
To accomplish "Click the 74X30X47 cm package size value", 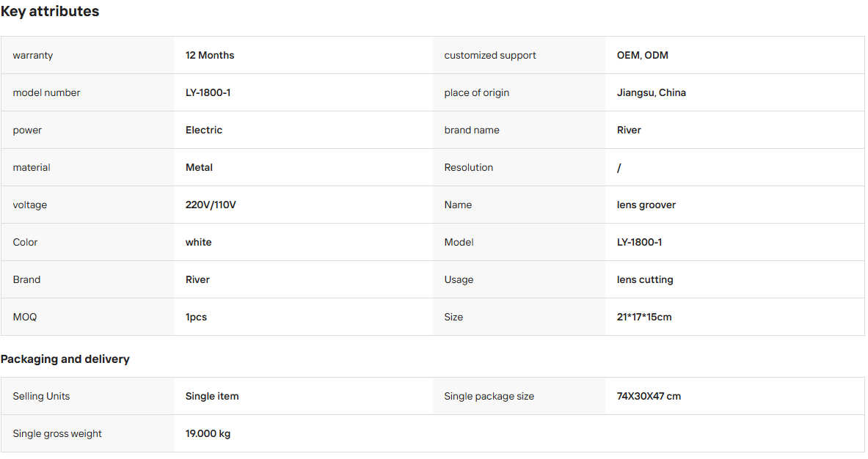I will tap(649, 397).
